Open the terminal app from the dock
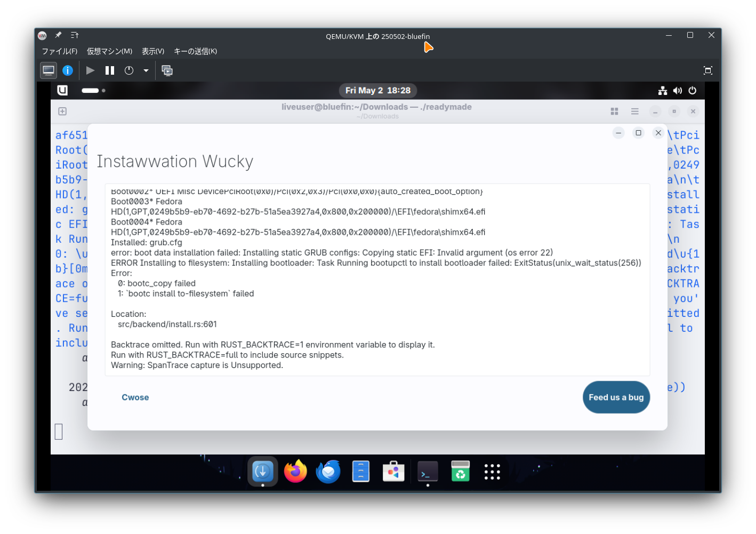This screenshot has height=534, width=756. pyautogui.click(x=428, y=472)
